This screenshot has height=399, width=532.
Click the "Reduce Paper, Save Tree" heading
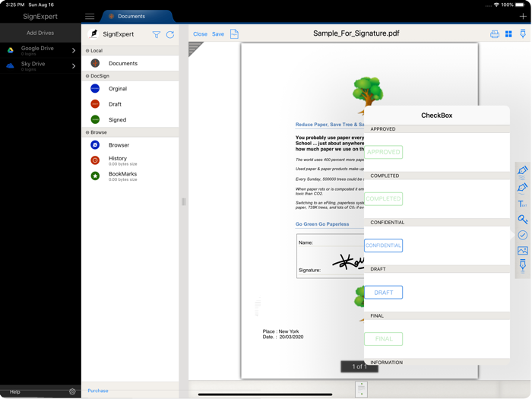[329, 125]
